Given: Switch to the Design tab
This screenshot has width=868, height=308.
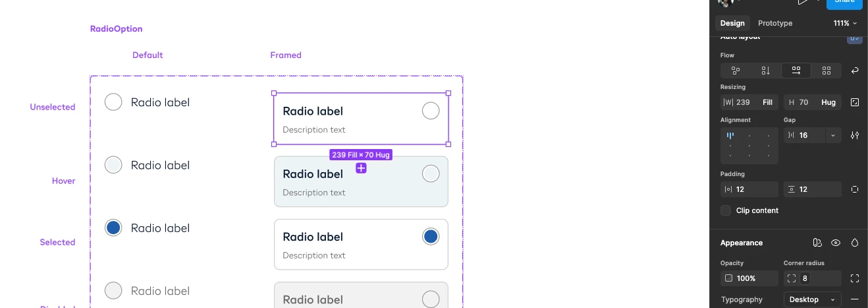Looking at the screenshot, I should [x=732, y=23].
